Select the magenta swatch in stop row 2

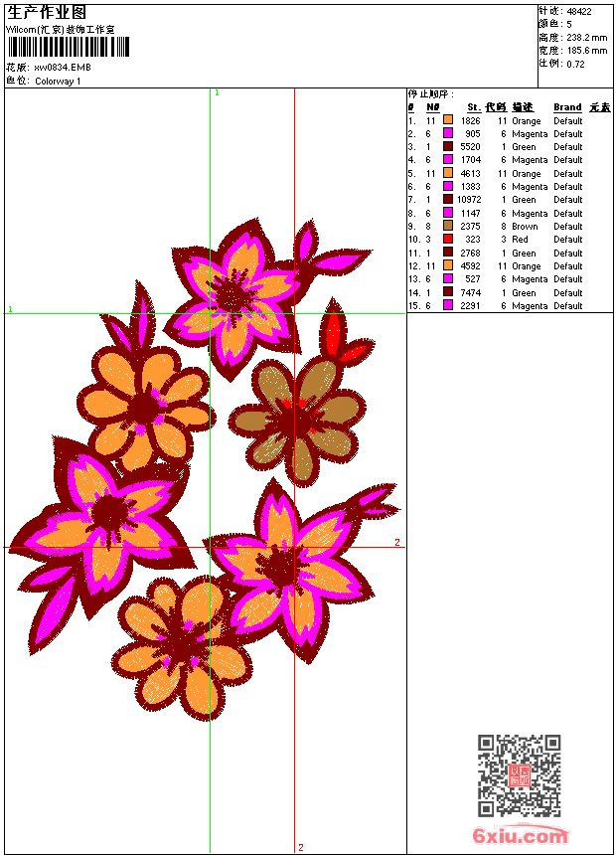[x=448, y=132]
